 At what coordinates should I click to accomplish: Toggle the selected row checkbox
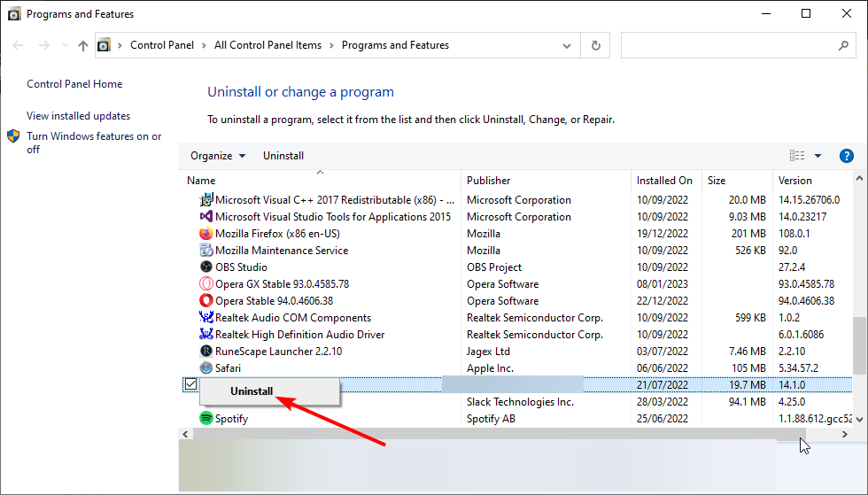191,384
